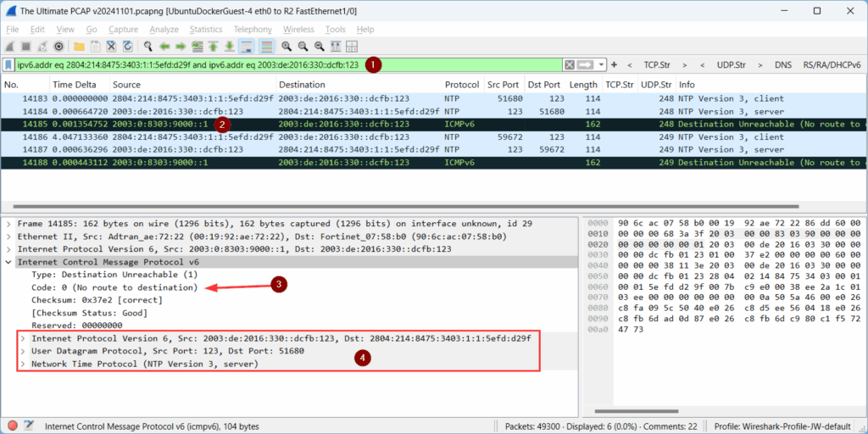Expand IPv6 row with Src 2003:0:8303:9000::1

point(8,249)
